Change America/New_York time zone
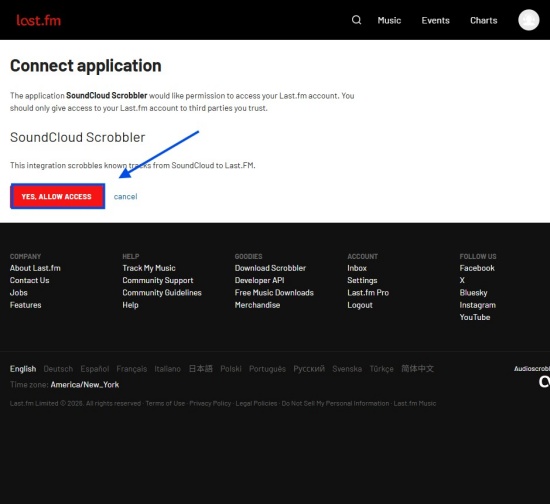 coord(85,384)
